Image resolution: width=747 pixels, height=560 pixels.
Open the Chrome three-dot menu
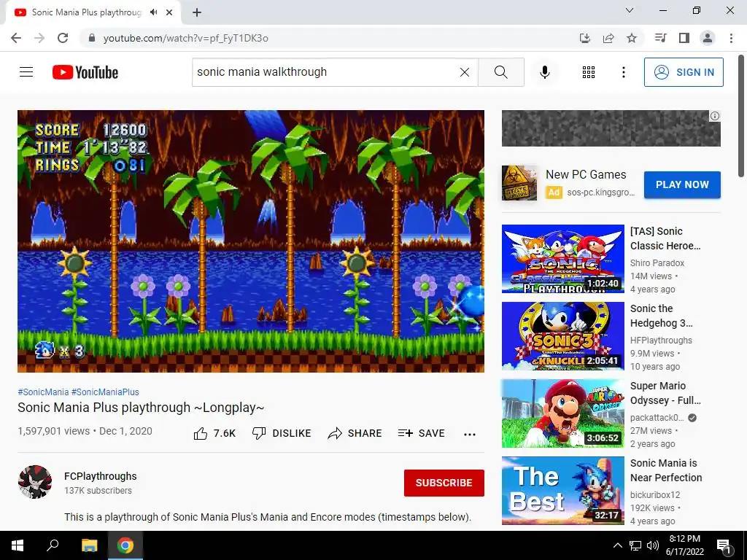[x=731, y=38]
